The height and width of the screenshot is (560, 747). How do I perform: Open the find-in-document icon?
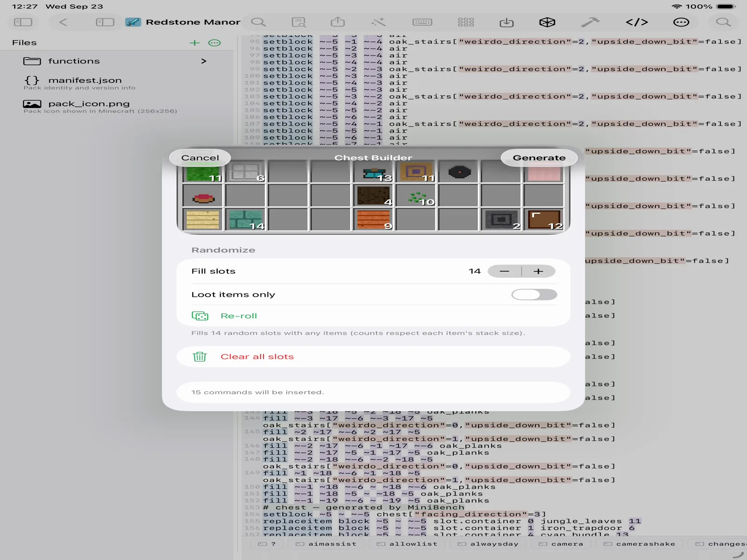click(298, 22)
